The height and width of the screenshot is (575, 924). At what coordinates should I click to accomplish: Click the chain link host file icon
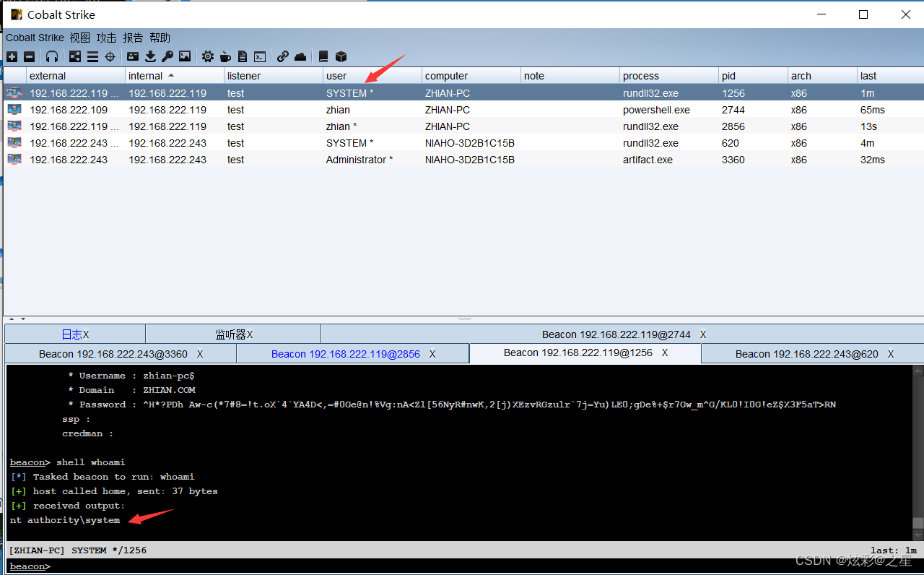[x=283, y=56]
